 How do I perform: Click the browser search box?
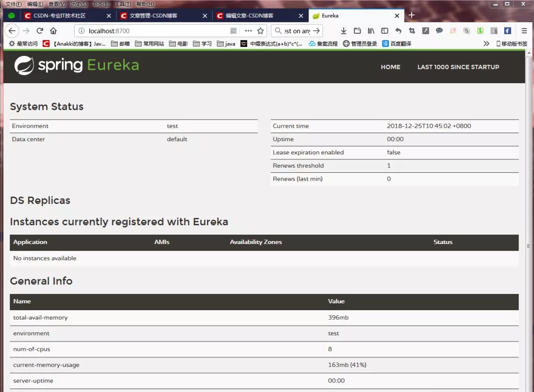[x=297, y=31]
